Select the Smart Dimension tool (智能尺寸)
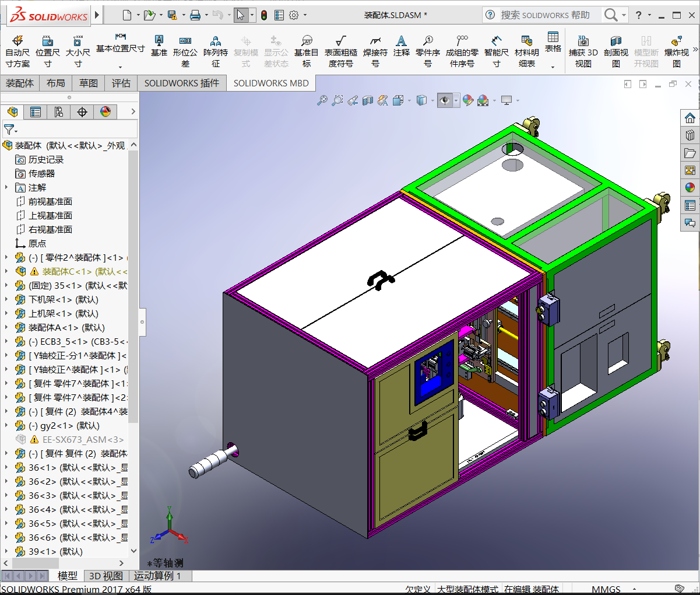 496,51
